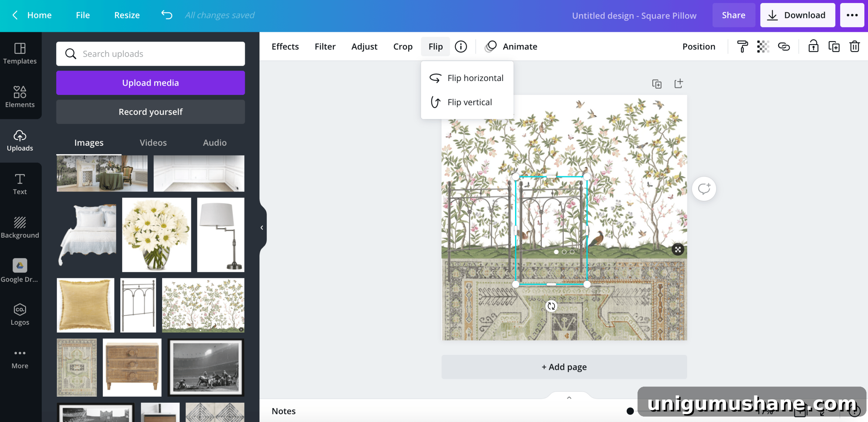Select the framed stadium photo thumbnail
Screen dimensions: 868x422
coord(206,367)
